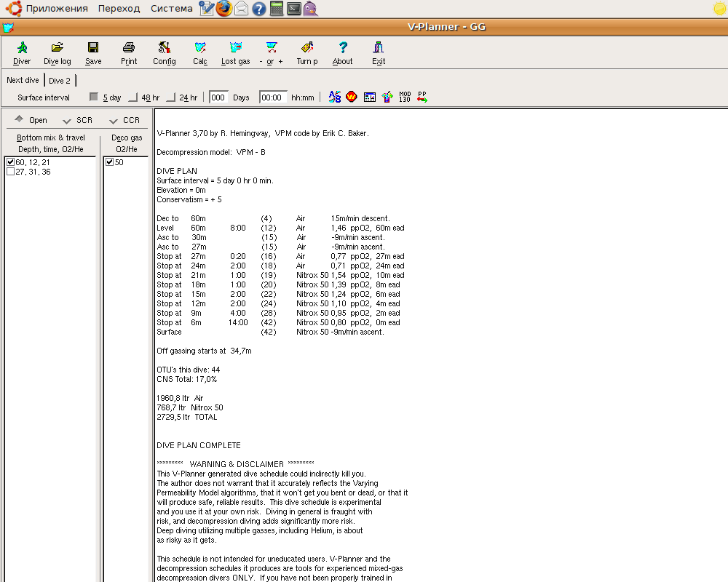Open the text editor notepad launcher

(x=207, y=8)
